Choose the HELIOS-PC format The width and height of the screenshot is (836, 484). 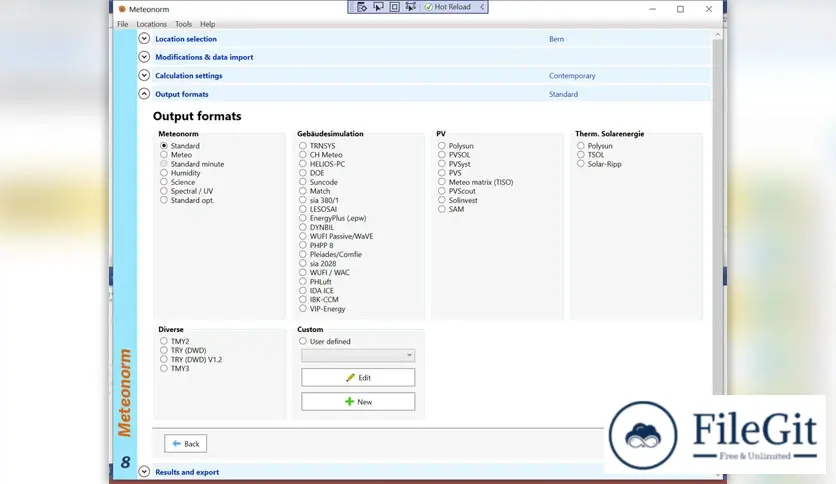[322, 164]
